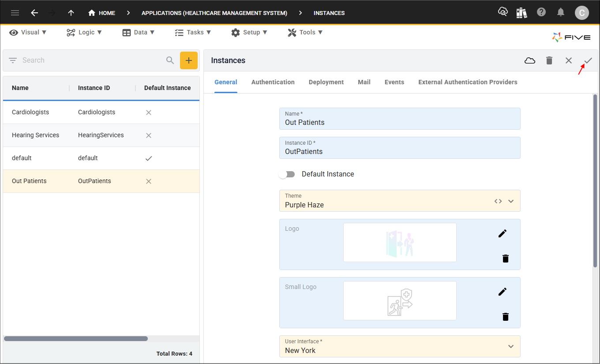Go to the Deployment tab
This screenshot has width=600, height=364.
[x=326, y=82]
